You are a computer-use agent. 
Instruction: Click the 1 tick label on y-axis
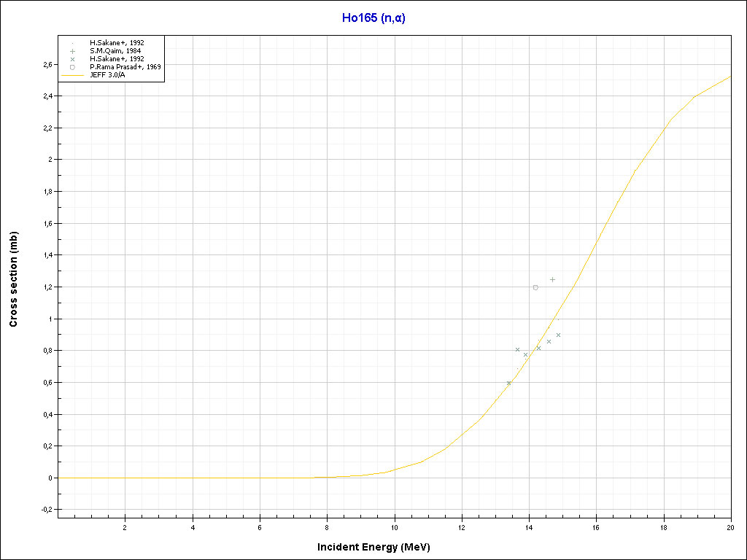pos(51,319)
